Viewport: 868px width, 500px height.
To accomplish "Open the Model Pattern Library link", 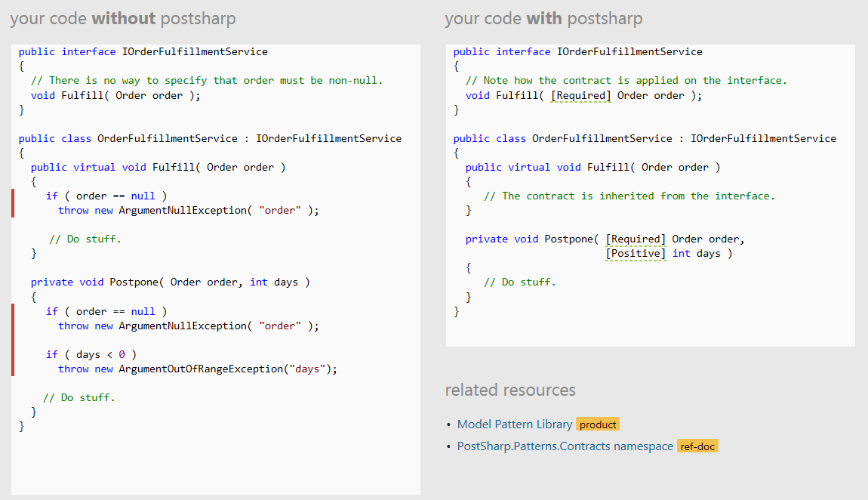I will 514,424.
